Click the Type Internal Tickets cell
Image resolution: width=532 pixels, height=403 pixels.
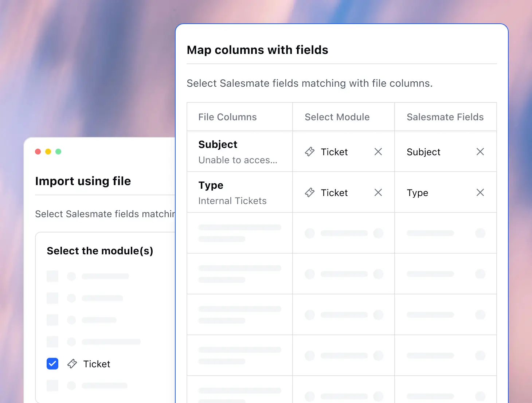click(x=240, y=192)
